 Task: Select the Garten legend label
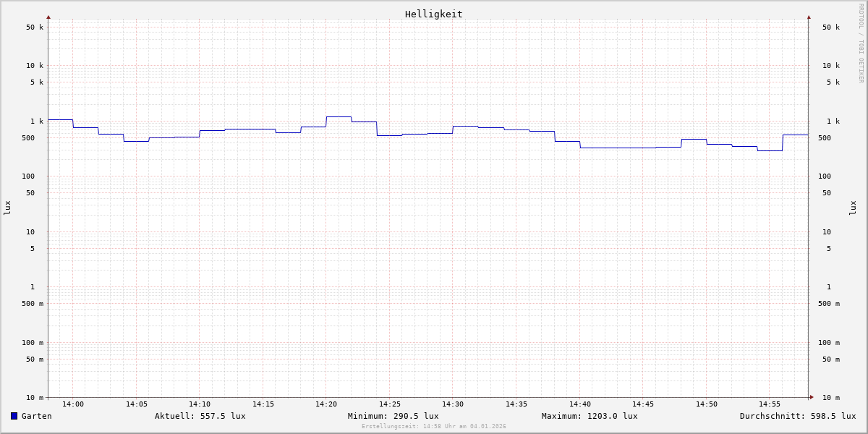tap(36, 416)
